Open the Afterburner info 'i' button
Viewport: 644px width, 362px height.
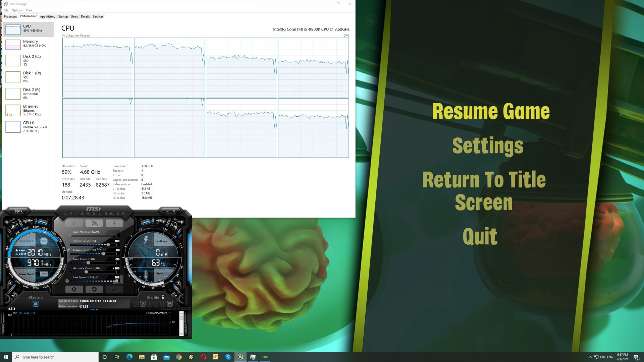[114, 223]
